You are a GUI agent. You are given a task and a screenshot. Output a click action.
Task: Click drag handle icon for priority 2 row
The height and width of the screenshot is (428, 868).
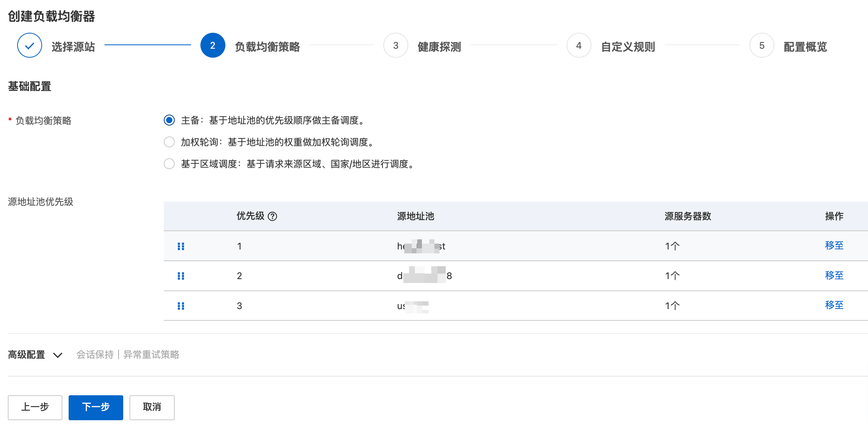(181, 276)
